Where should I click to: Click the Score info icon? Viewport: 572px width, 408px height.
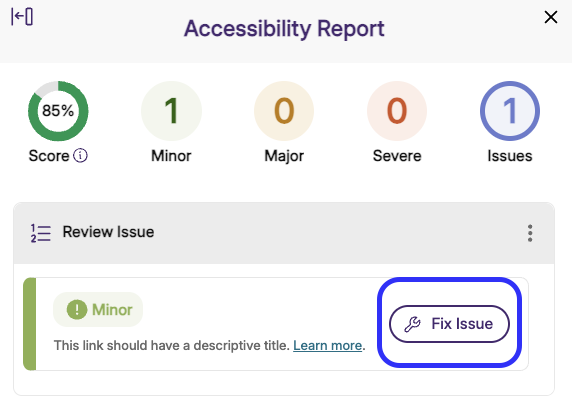pos(80,155)
